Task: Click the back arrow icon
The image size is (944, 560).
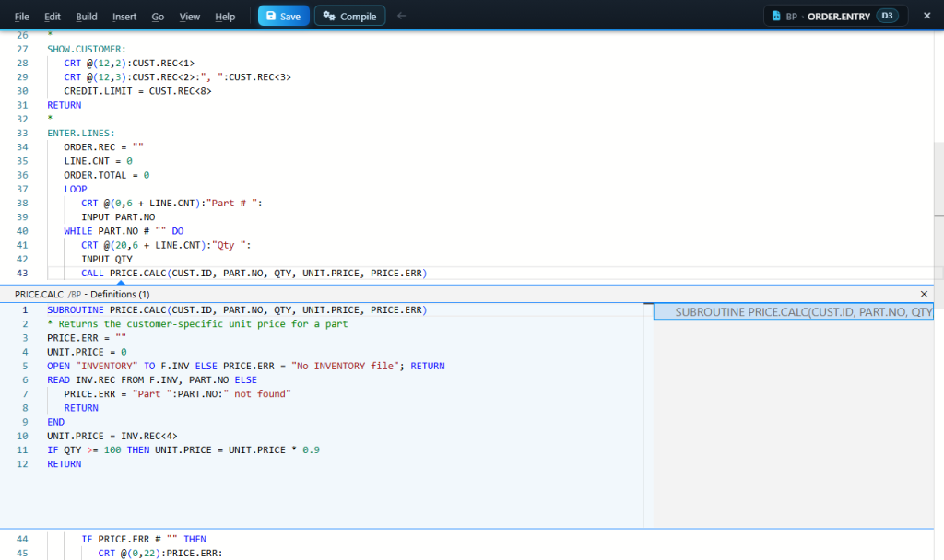Action: point(401,16)
